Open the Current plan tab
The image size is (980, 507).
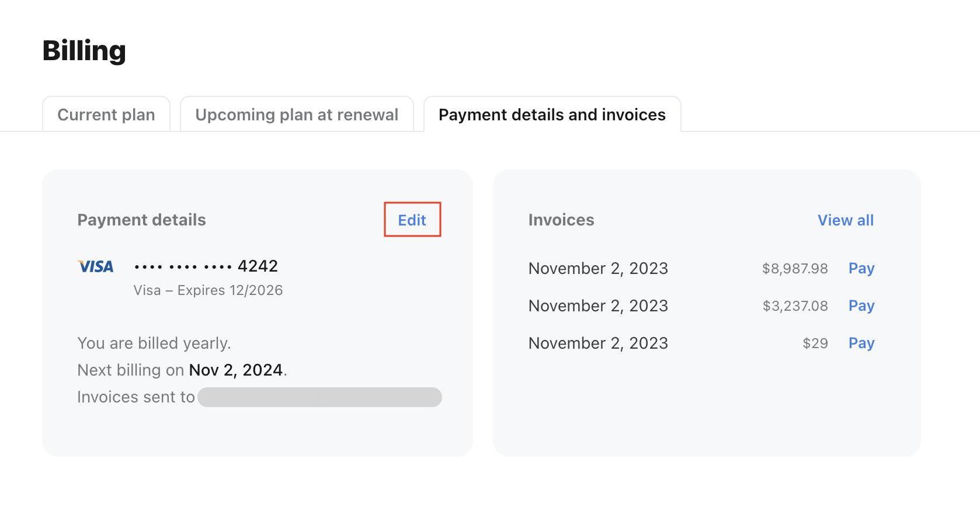point(106,114)
